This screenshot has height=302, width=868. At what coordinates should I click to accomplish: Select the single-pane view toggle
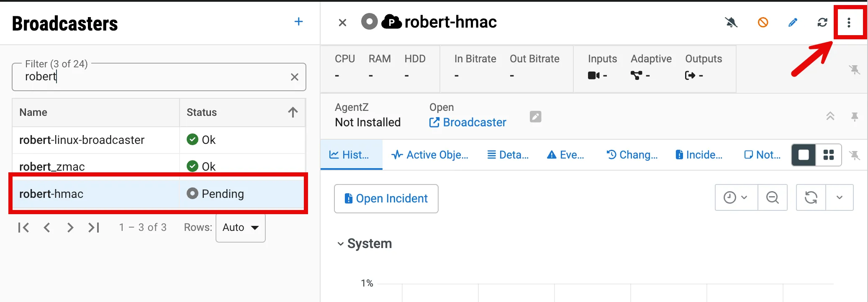coord(804,155)
